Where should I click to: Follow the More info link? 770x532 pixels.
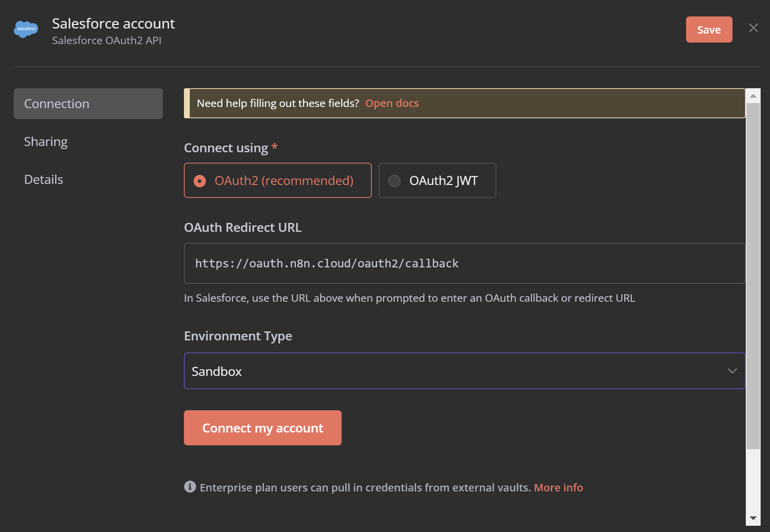click(x=558, y=488)
